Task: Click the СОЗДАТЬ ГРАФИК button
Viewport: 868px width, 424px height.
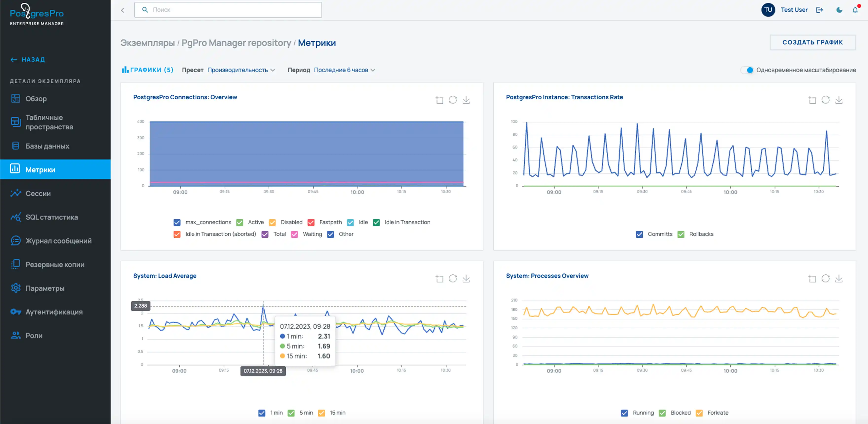Action: pyautogui.click(x=813, y=42)
